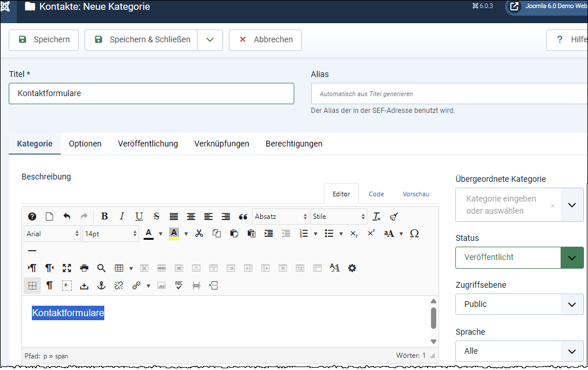Click the Speichern button

click(x=44, y=40)
